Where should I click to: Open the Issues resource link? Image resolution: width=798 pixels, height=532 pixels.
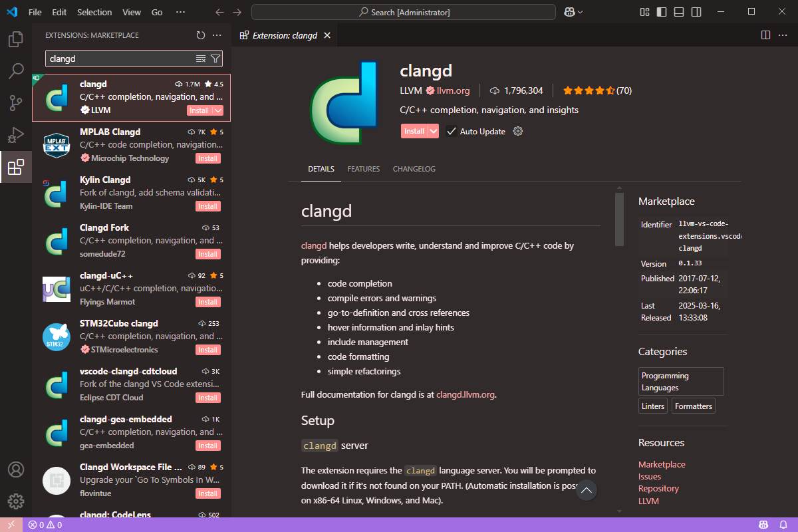(650, 476)
